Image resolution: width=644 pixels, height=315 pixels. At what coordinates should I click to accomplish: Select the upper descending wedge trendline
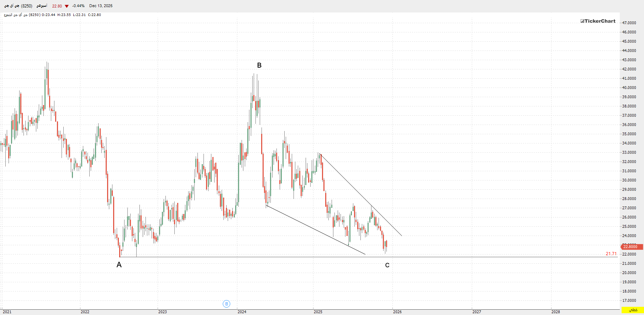point(359,193)
